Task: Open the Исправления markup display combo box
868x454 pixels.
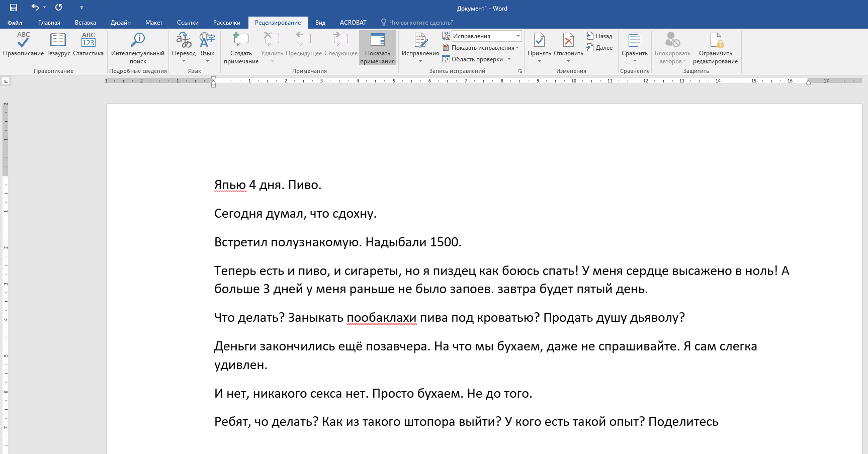Action: (x=486, y=36)
